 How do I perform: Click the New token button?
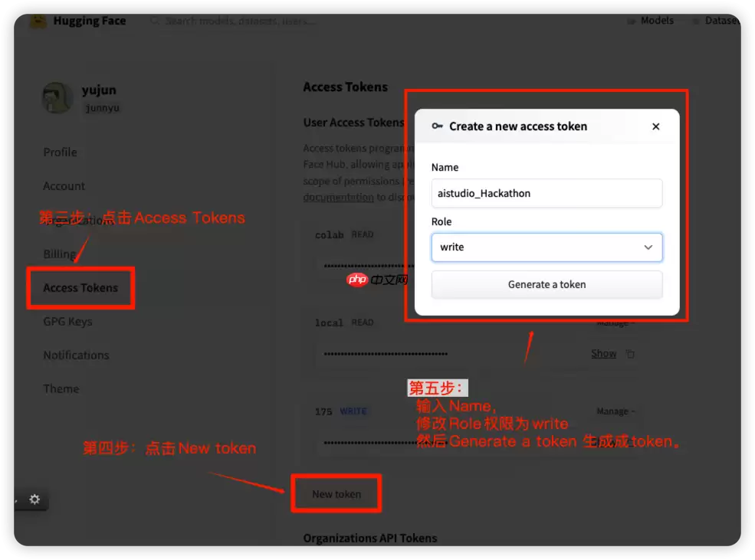coord(336,494)
